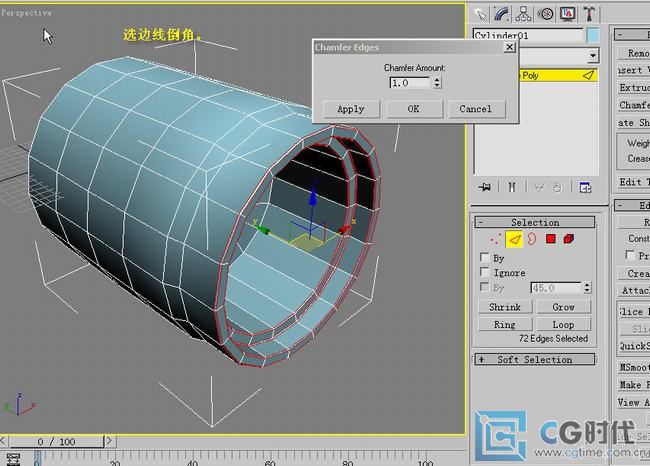Collapse the Edit Geometry rollout header

[x=632, y=205]
